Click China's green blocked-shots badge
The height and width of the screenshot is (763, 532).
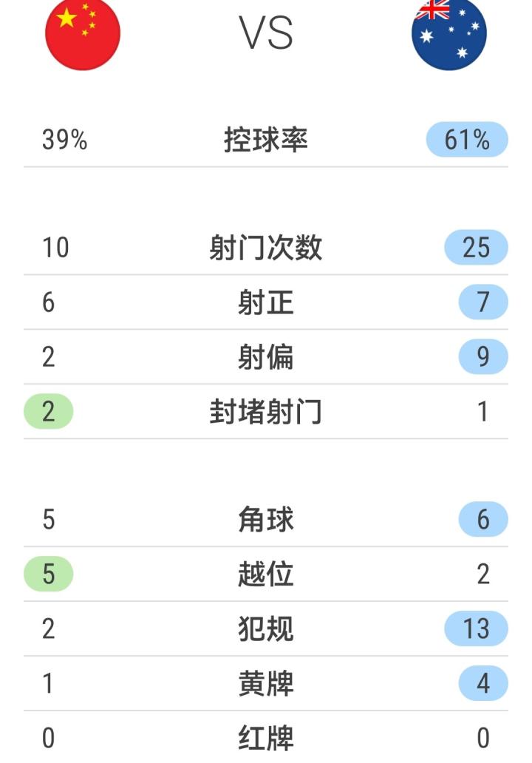pyautogui.click(x=49, y=412)
